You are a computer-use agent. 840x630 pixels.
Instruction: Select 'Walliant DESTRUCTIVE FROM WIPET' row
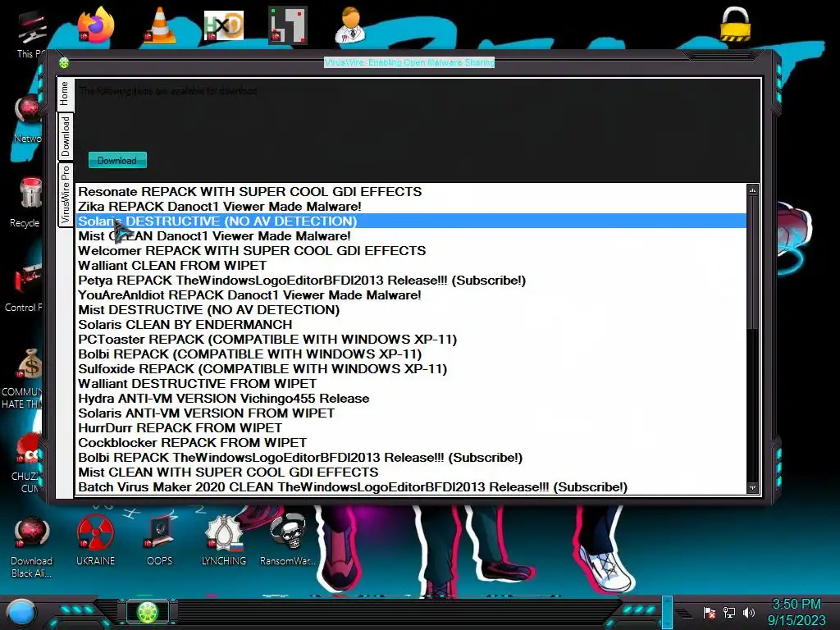tap(411, 384)
